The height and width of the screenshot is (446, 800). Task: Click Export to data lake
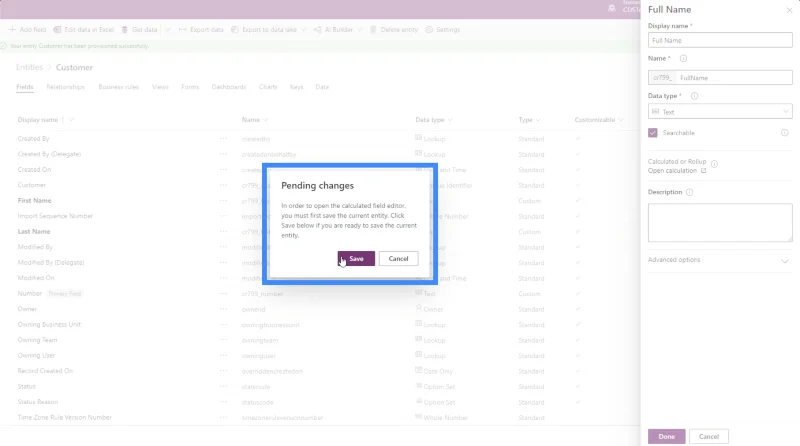tap(264, 30)
